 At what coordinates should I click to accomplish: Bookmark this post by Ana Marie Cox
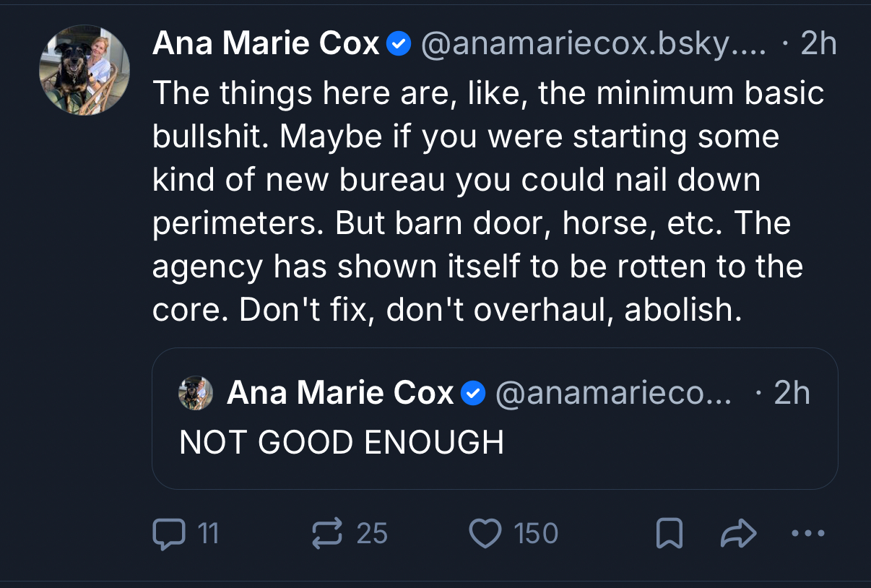pyautogui.click(x=669, y=534)
